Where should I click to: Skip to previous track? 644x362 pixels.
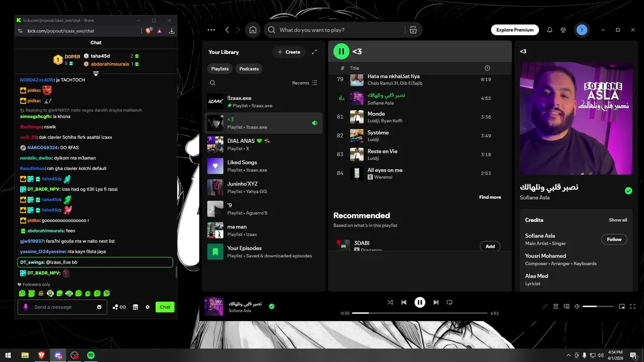click(404, 302)
